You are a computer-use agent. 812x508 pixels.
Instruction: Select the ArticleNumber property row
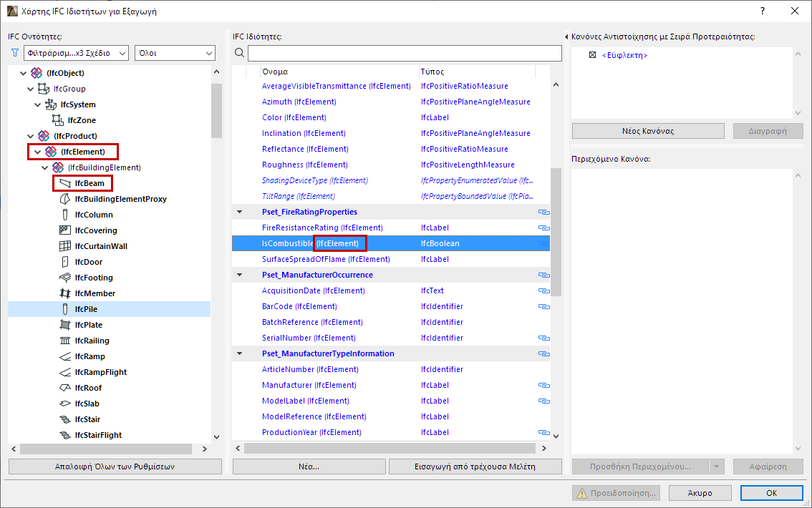point(391,369)
